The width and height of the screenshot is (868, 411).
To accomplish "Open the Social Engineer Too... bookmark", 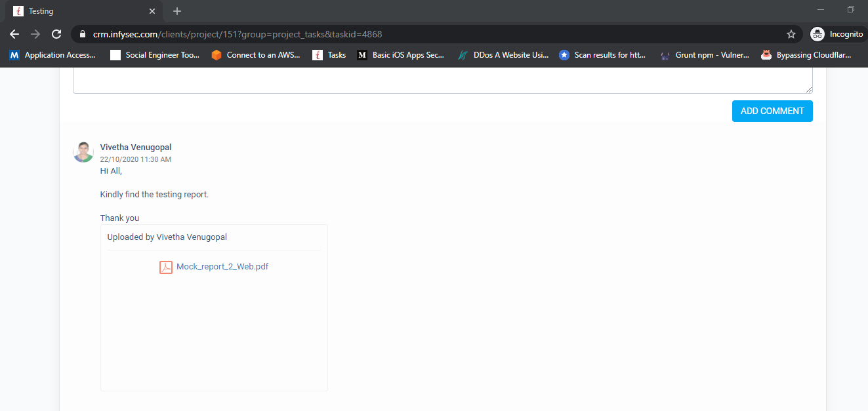I will (155, 55).
